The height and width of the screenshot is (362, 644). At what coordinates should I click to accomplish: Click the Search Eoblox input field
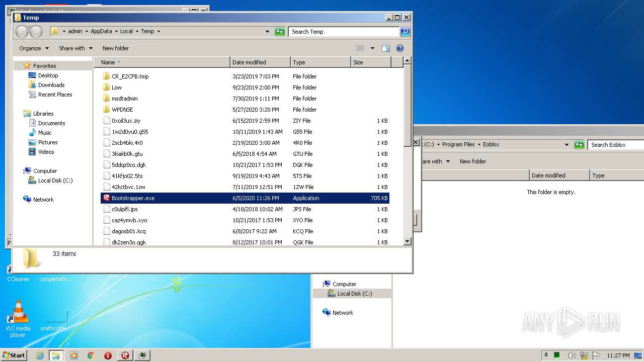(616, 145)
